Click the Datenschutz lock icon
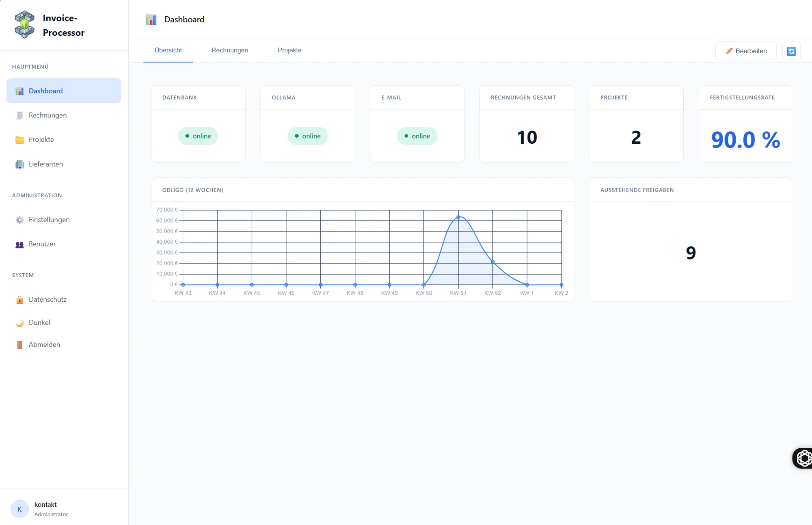The width and height of the screenshot is (812, 525). (19, 299)
